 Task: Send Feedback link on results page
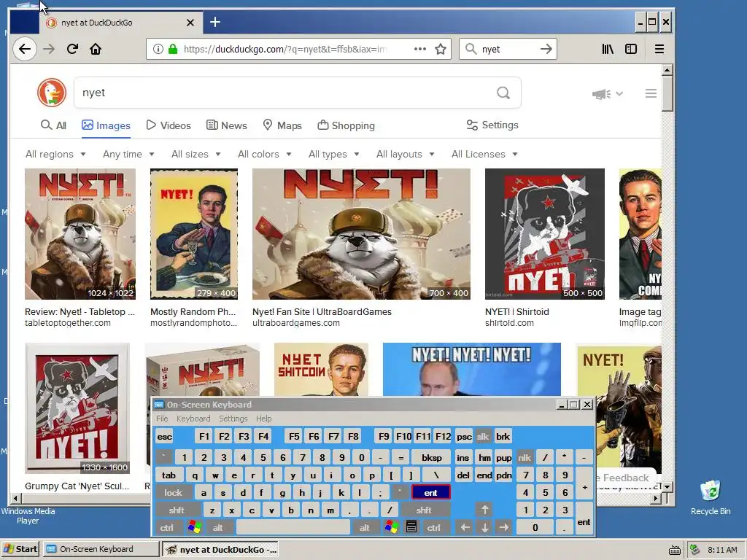pyautogui.click(x=625, y=478)
